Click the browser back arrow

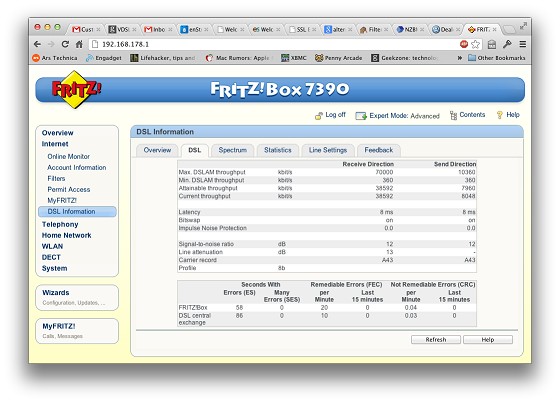(x=37, y=44)
